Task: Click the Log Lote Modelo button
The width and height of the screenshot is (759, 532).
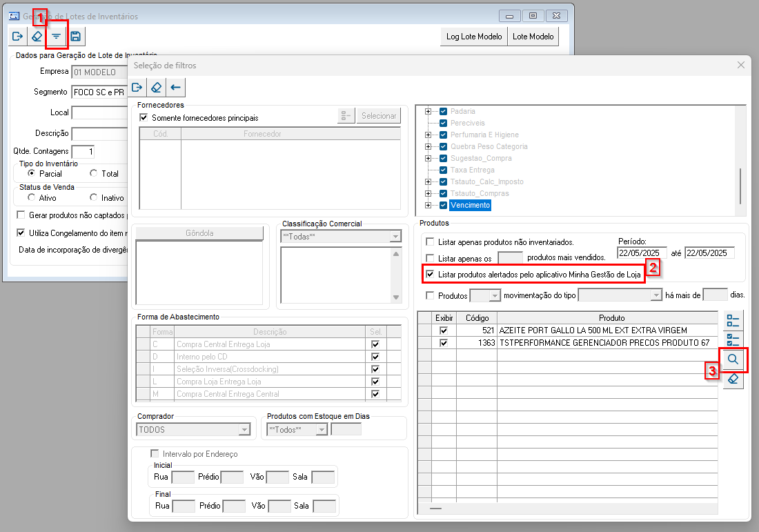Action: tap(474, 37)
